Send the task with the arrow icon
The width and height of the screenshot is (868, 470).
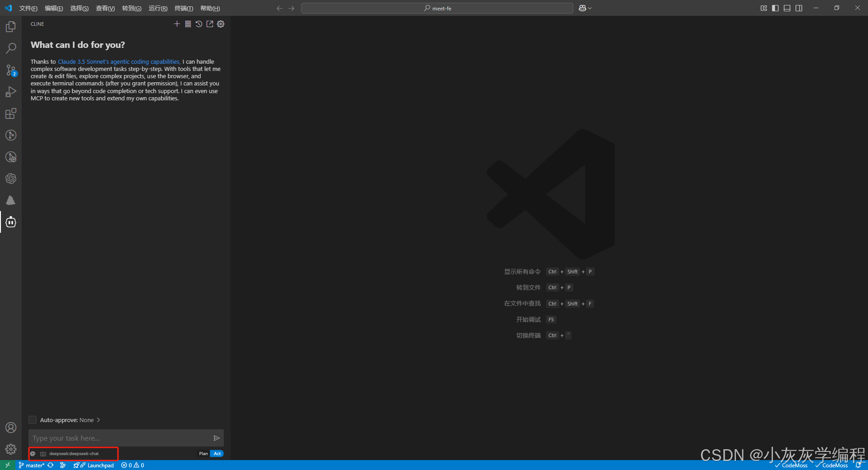click(217, 438)
